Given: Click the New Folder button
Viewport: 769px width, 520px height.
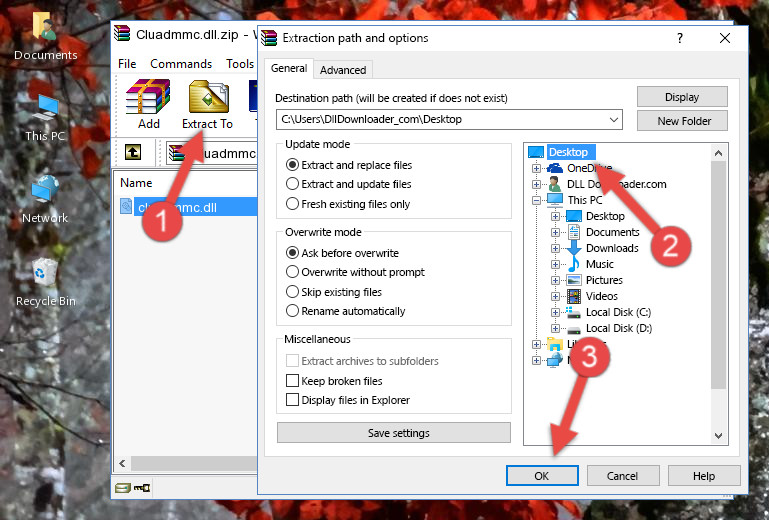Looking at the screenshot, I should tap(682, 121).
